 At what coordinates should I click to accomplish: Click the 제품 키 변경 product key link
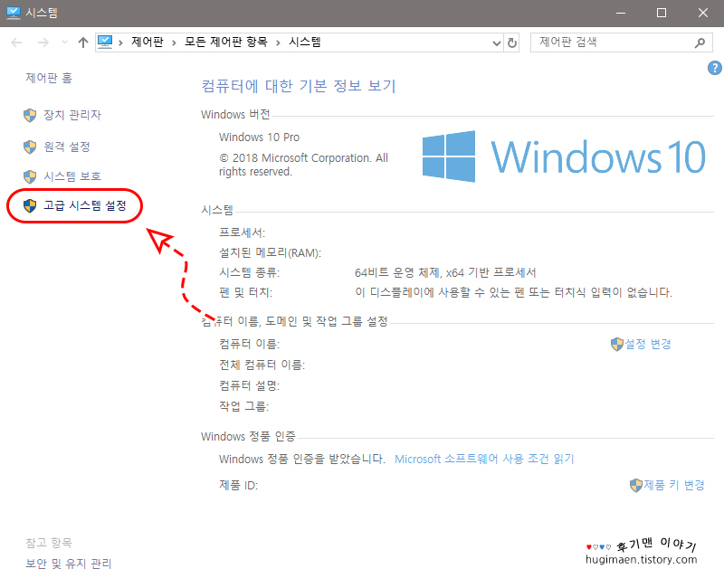coord(673,485)
